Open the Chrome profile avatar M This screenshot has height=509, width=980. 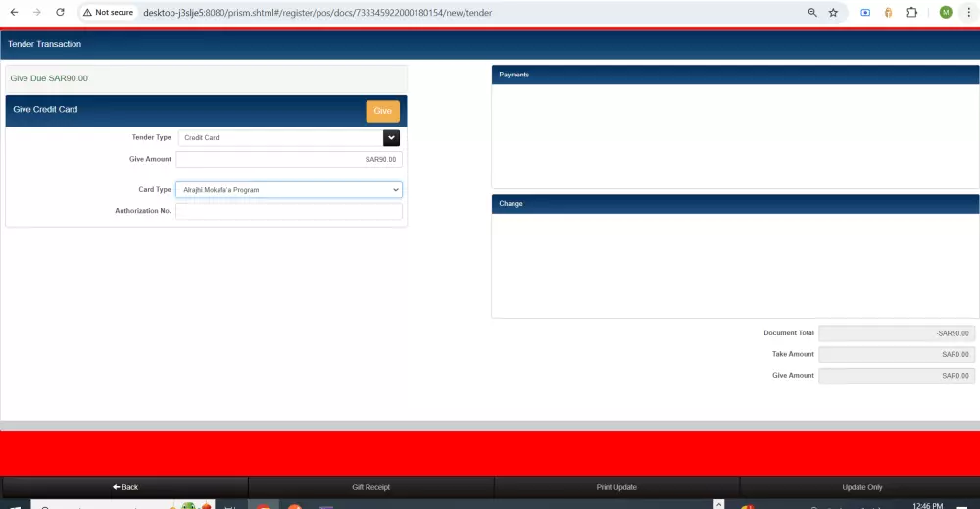[x=946, y=12]
